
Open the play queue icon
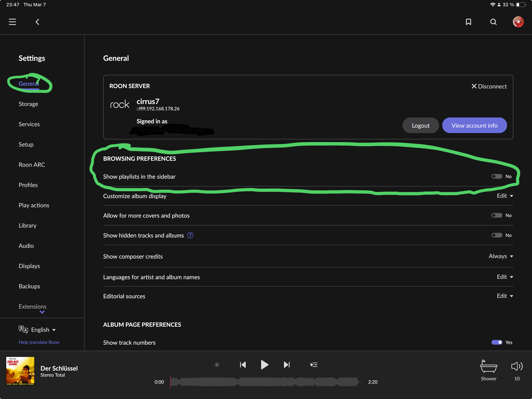(x=314, y=365)
